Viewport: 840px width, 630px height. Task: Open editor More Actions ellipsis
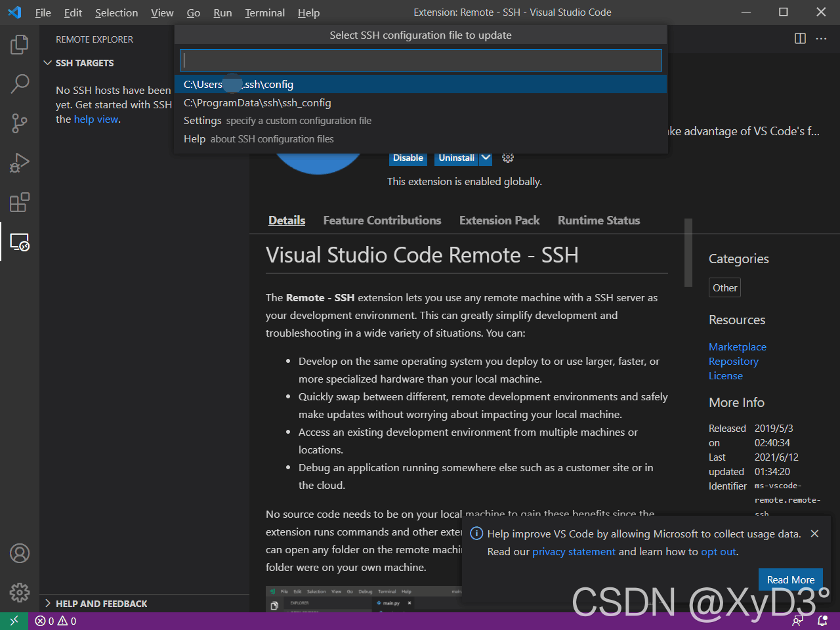click(821, 39)
